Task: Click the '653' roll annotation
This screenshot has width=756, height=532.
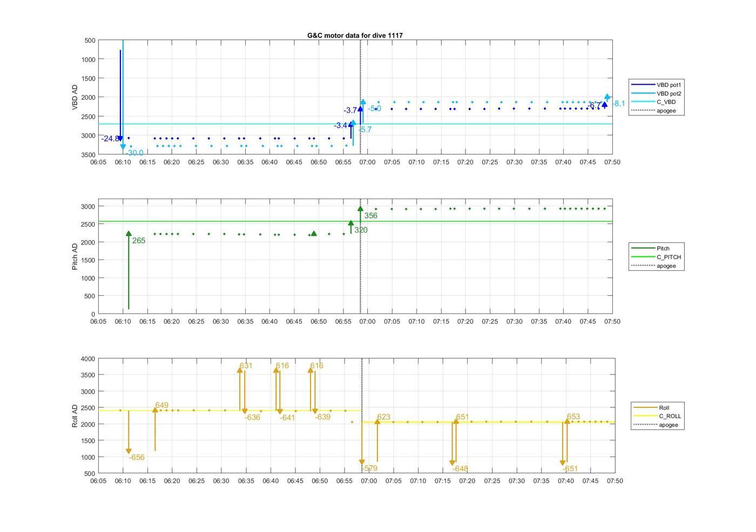Action: (x=573, y=417)
